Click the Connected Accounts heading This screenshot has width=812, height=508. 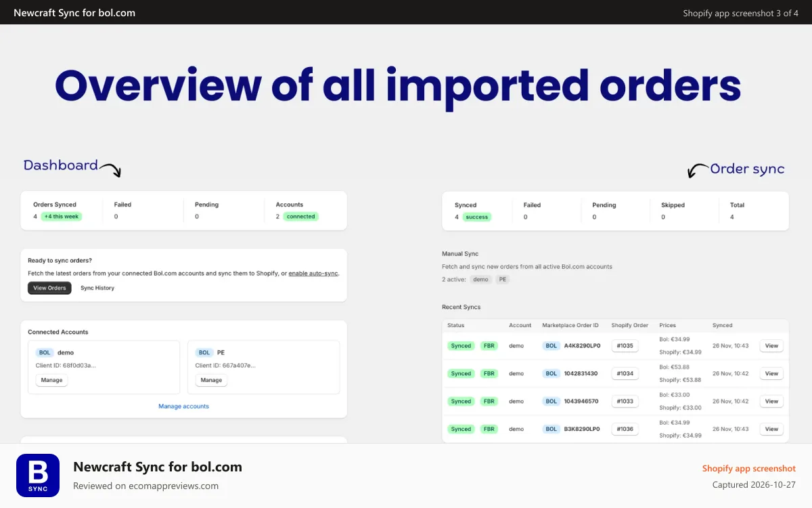(x=58, y=332)
